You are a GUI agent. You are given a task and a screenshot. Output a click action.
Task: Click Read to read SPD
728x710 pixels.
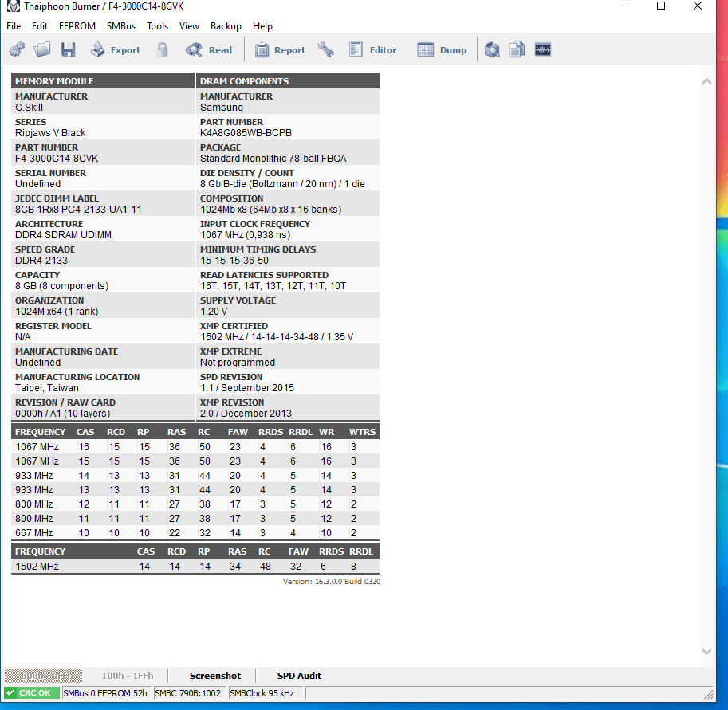click(x=209, y=49)
